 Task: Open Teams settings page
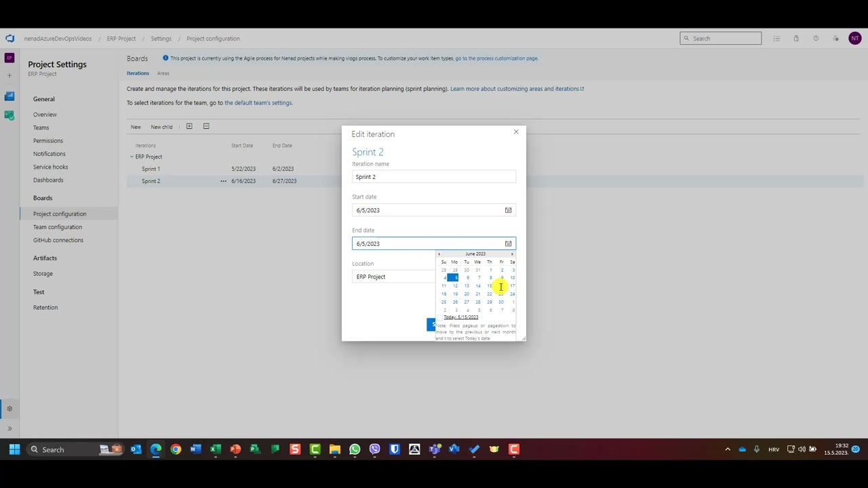click(x=41, y=127)
